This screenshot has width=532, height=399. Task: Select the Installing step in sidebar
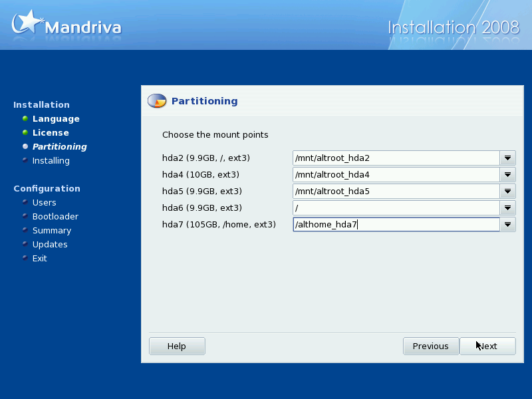(51, 160)
